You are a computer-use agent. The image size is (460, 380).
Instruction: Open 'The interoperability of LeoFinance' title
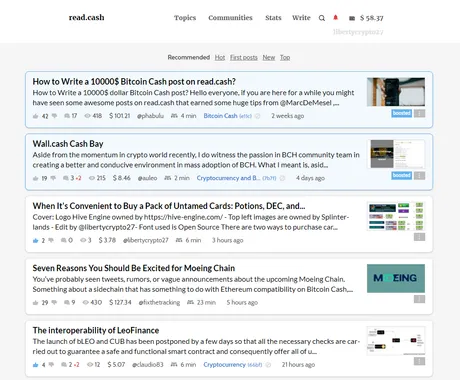point(96,331)
